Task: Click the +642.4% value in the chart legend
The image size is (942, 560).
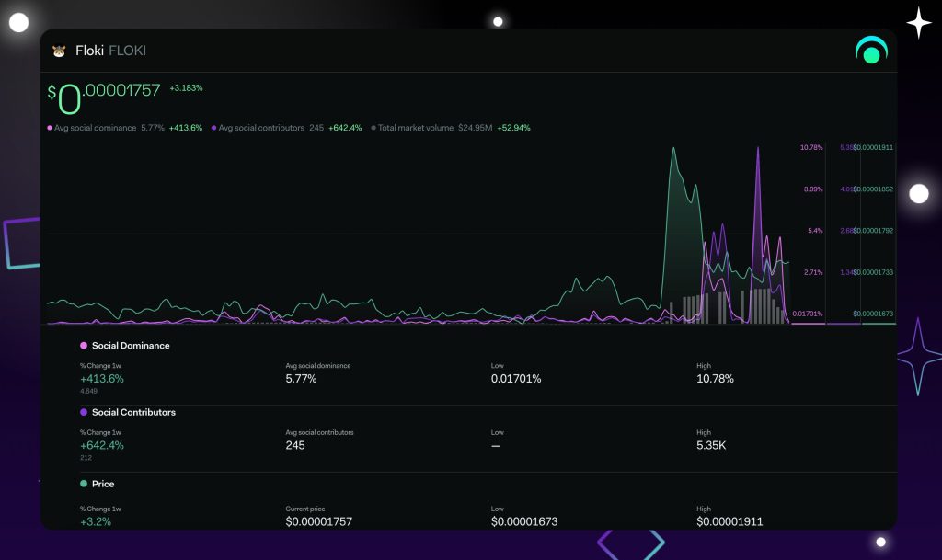Action: [x=345, y=128]
